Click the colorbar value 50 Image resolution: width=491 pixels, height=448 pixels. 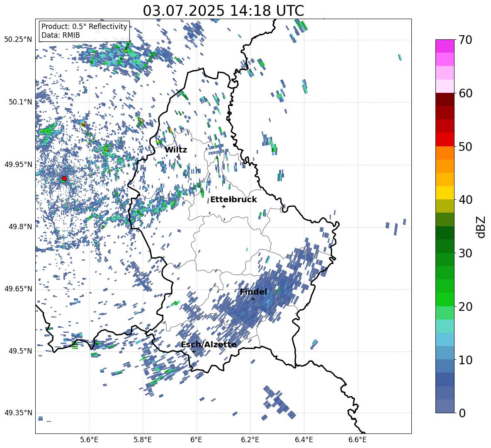click(465, 146)
